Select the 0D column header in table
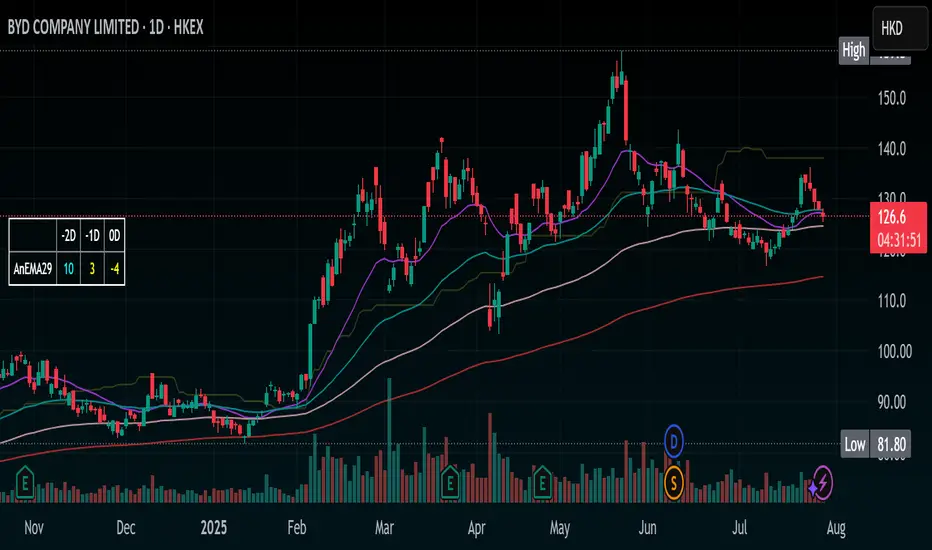The width and height of the screenshot is (932, 550). (119, 236)
